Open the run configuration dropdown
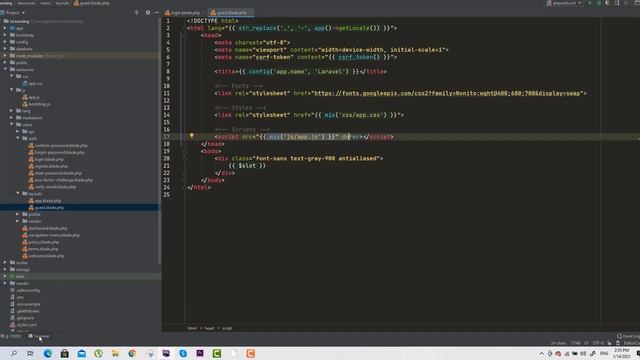This screenshot has width=640, height=360. tap(564, 3)
